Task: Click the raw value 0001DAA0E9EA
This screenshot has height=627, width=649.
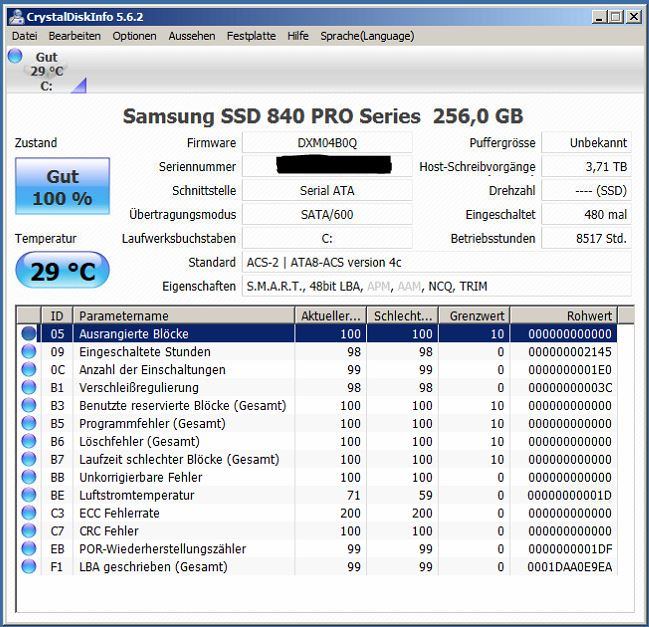Action: [x=570, y=567]
